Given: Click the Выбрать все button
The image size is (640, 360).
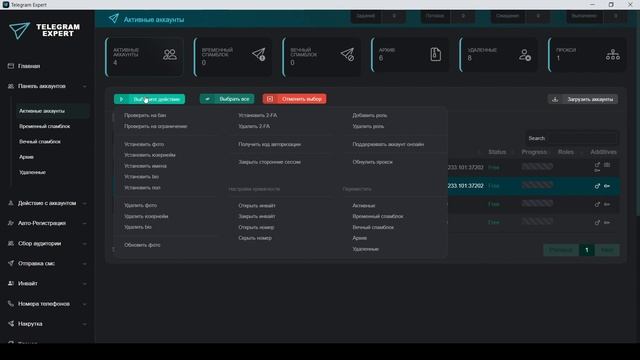Looking at the screenshot, I should tap(227, 99).
